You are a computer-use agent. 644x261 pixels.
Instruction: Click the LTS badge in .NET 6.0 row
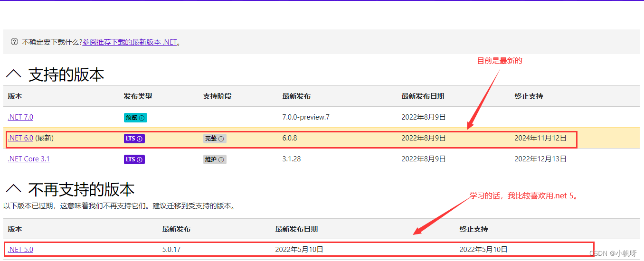click(134, 139)
